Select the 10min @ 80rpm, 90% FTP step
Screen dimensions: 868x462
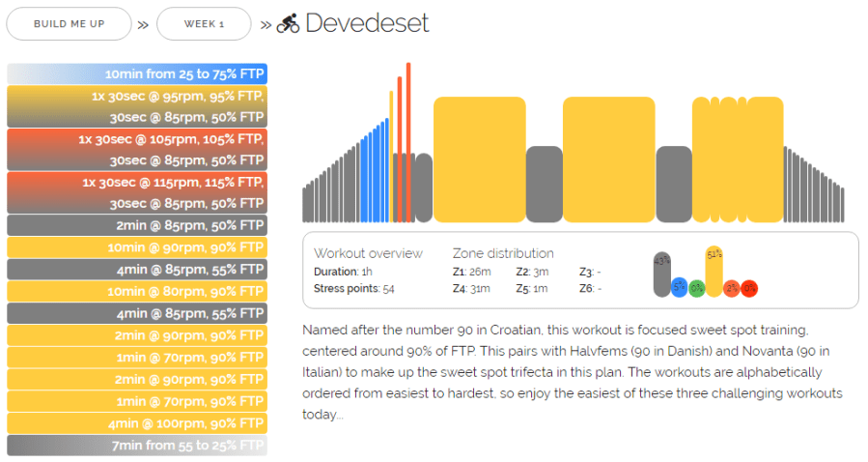[x=137, y=291]
